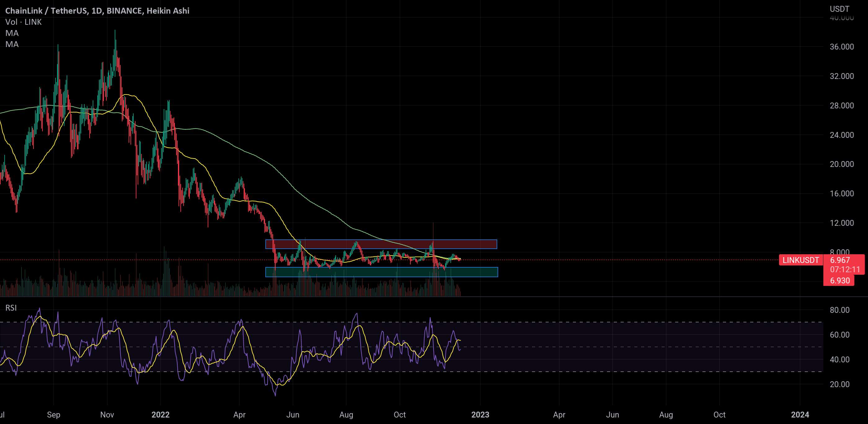This screenshot has height=424, width=868.
Task: Click the 36.000 price axis label
Action: [x=841, y=47]
